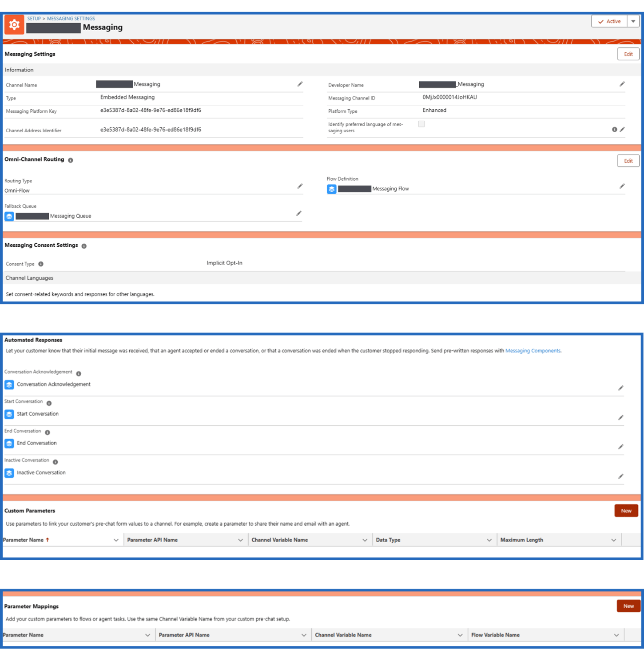This screenshot has width=644, height=661.
Task: Click the Consent Type info icon
Action: 41,264
